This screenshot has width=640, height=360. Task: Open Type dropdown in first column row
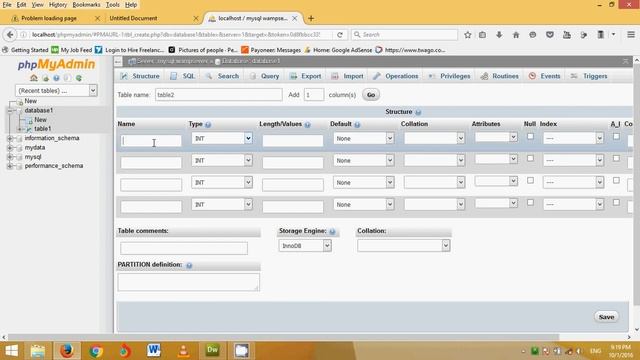[222, 138]
